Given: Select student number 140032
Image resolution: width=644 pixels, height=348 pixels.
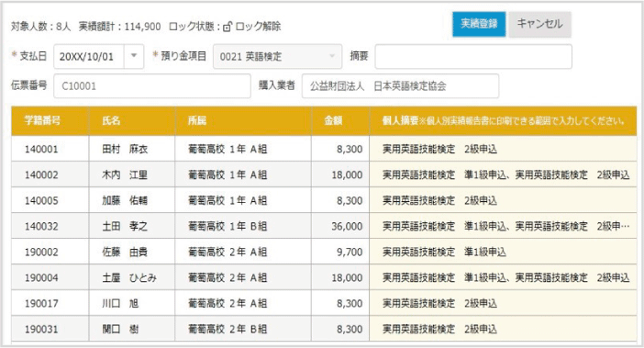Looking at the screenshot, I should coord(41,227).
